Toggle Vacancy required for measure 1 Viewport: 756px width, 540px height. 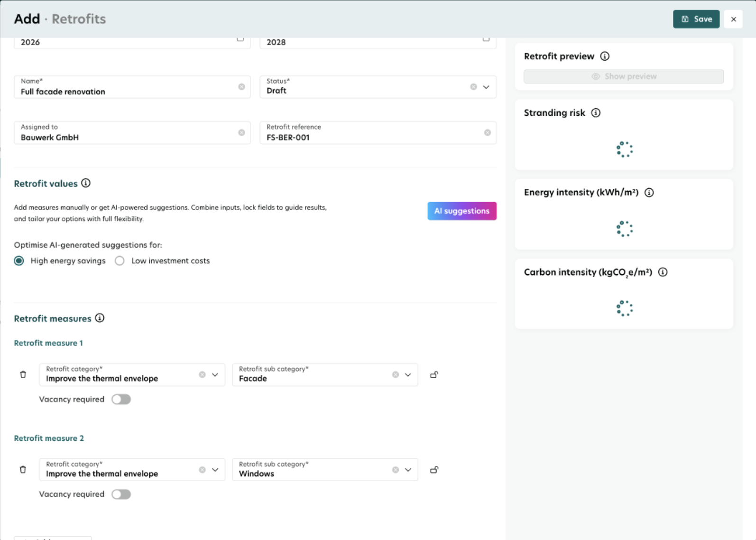click(121, 399)
